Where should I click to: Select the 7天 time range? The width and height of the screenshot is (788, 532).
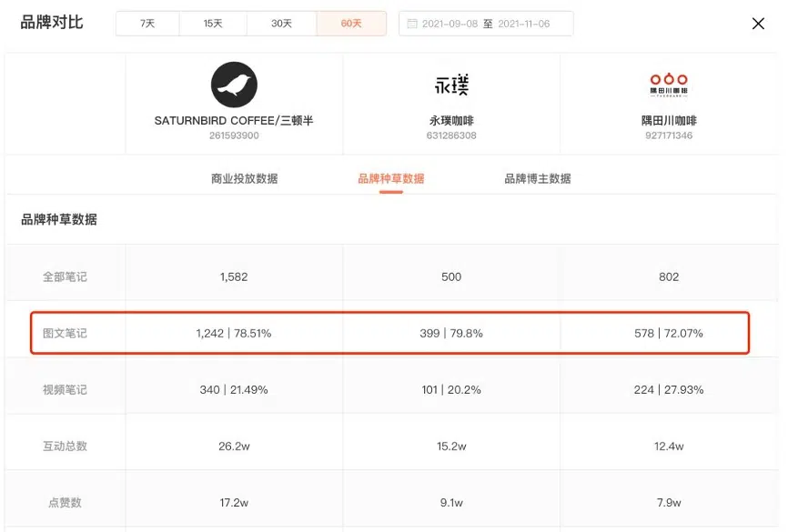(x=147, y=24)
